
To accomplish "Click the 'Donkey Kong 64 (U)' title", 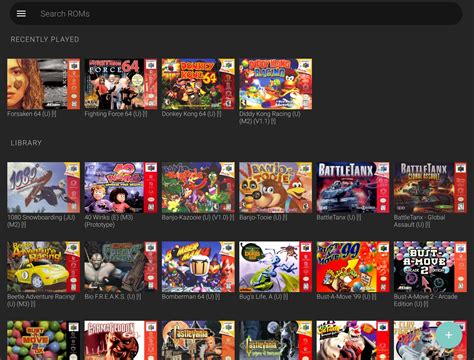I will pyautogui.click(x=191, y=114).
